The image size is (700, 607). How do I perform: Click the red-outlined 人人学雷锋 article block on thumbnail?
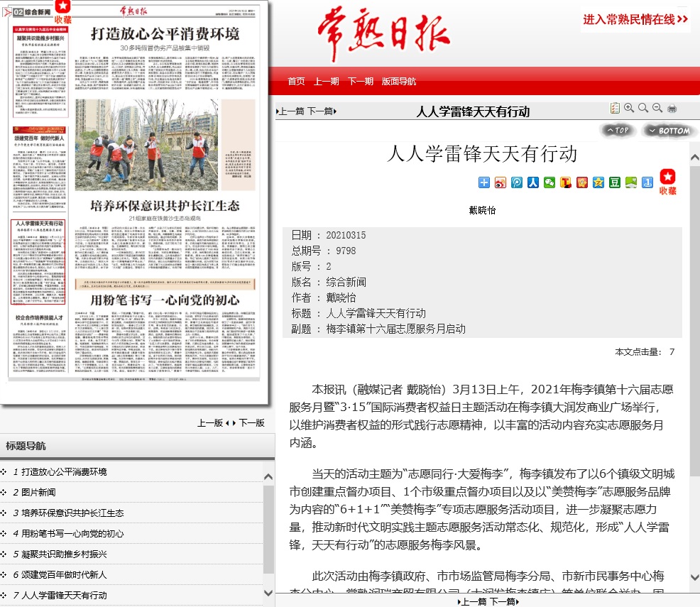coord(38,262)
